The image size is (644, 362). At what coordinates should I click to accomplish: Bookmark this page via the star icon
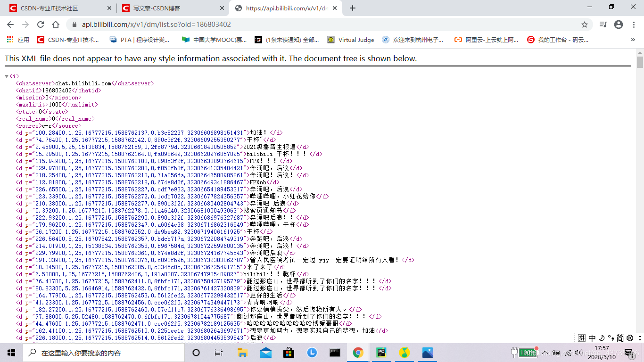click(x=585, y=24)
